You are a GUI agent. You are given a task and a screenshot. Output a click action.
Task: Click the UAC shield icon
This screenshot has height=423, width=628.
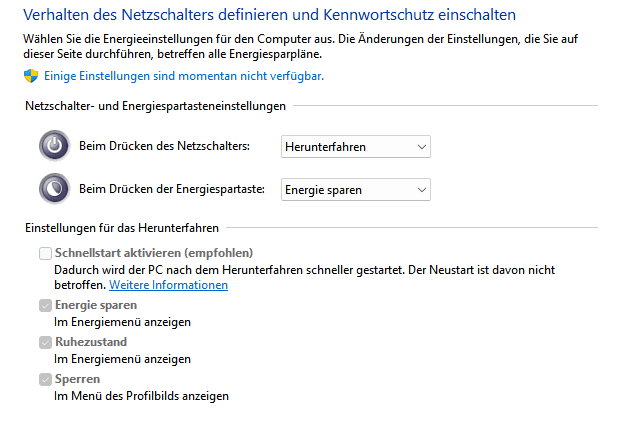31,76
